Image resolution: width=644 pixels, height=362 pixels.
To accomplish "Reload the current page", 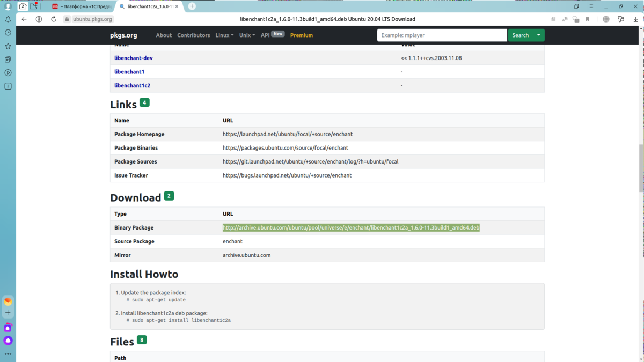I will 54,19.
